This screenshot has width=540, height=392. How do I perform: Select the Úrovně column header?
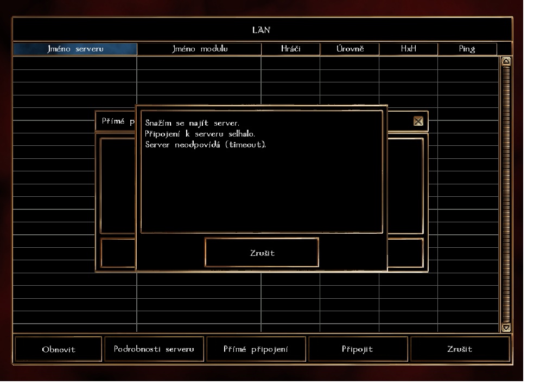click(x=349, y=49)
